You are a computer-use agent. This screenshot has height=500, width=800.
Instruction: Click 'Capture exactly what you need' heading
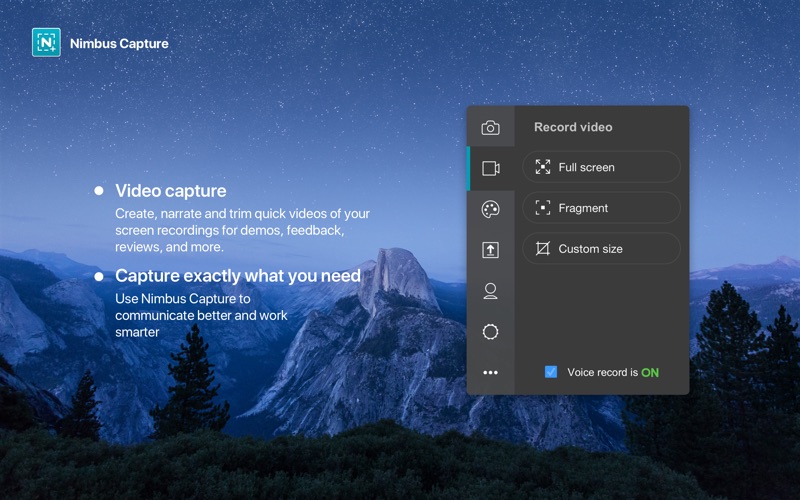pyautogui.click(x=237, y=276)
